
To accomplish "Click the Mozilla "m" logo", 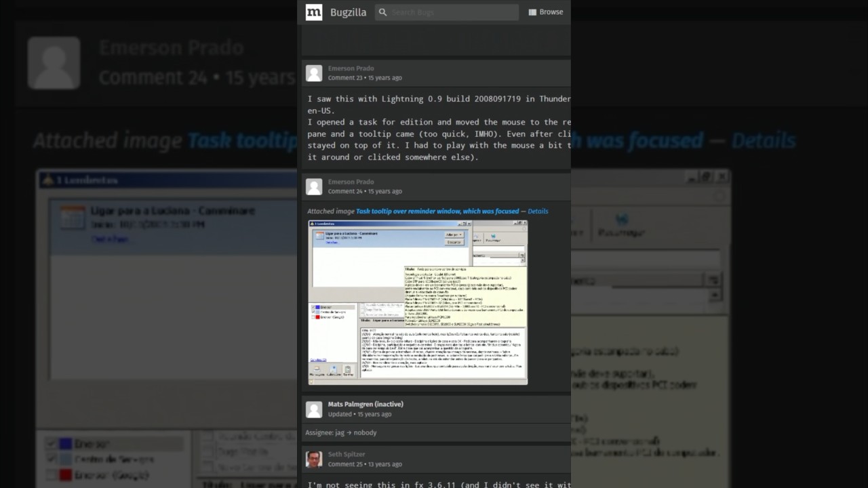I will 313,12.
